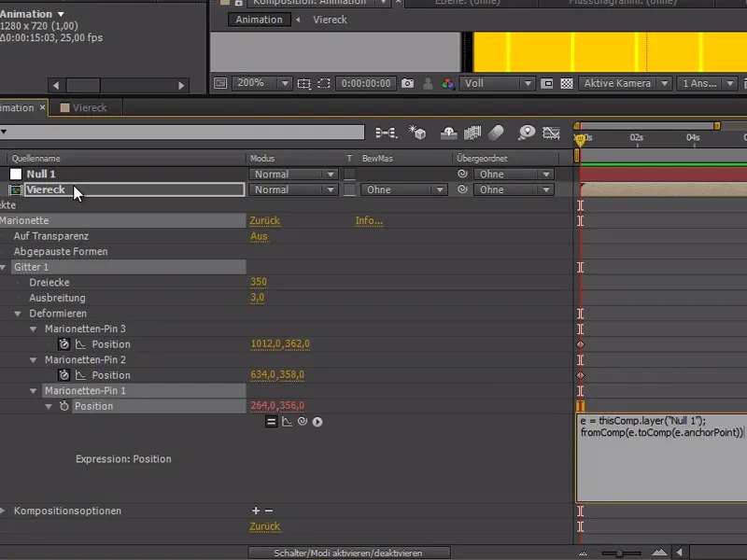
Task: Click the graph icon for Pin 3 Position
Action: [80, 343]
